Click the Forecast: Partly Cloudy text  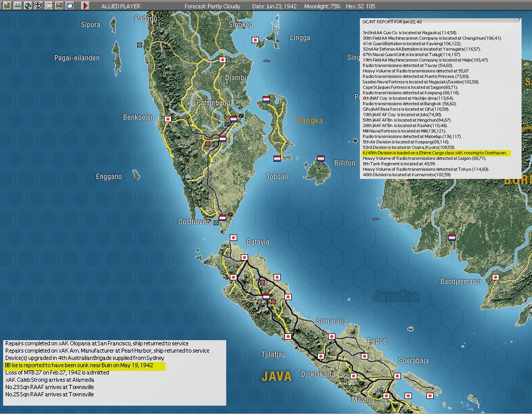[212, 6]
